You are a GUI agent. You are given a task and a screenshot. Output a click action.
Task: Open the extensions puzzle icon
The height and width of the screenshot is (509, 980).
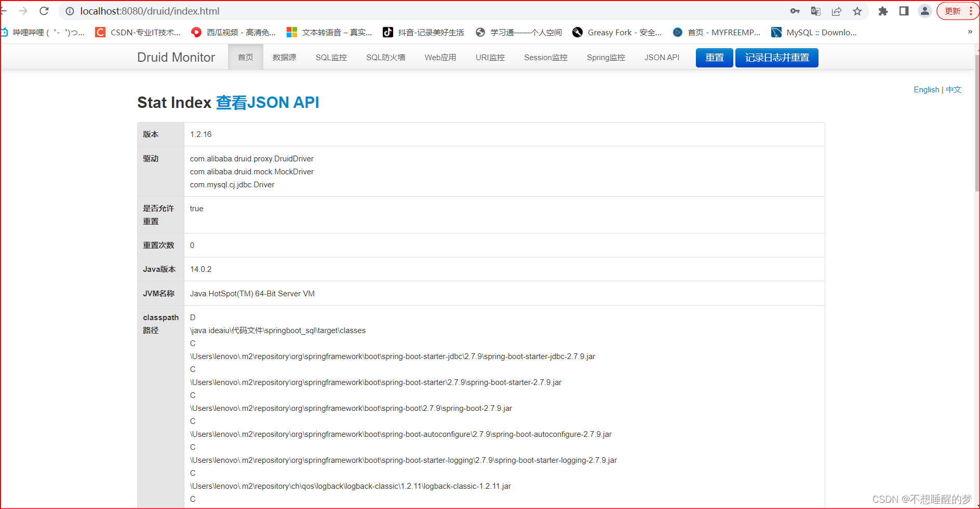pos(883,11)
